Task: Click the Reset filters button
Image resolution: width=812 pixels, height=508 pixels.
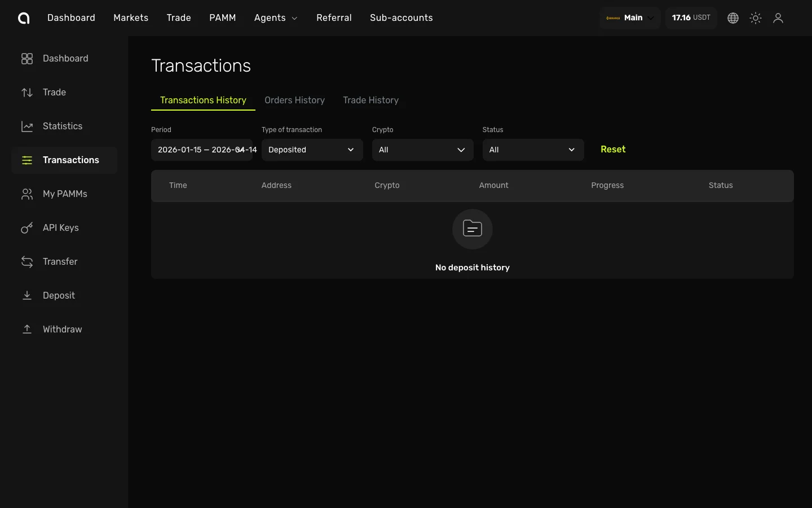Action: click(x=613, y=149)
